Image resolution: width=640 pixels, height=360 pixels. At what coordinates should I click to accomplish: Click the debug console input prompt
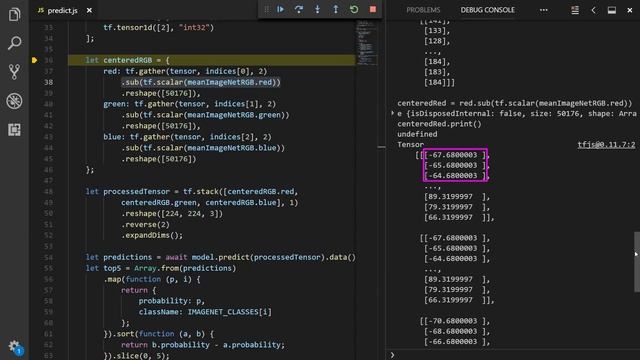pyautogui.click(x=513, y=355)
